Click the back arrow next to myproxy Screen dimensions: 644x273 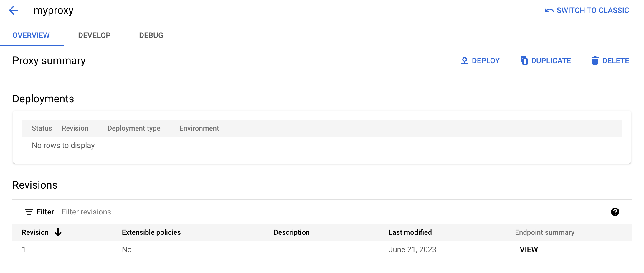[x=14, y=10]
